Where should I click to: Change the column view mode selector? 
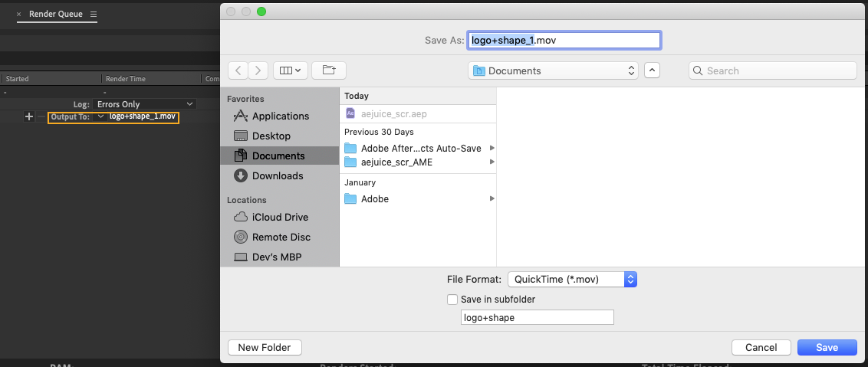291,70
